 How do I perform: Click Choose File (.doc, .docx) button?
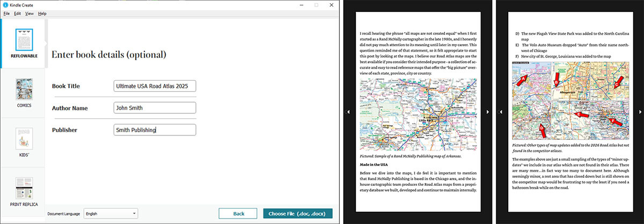(298, 213)
